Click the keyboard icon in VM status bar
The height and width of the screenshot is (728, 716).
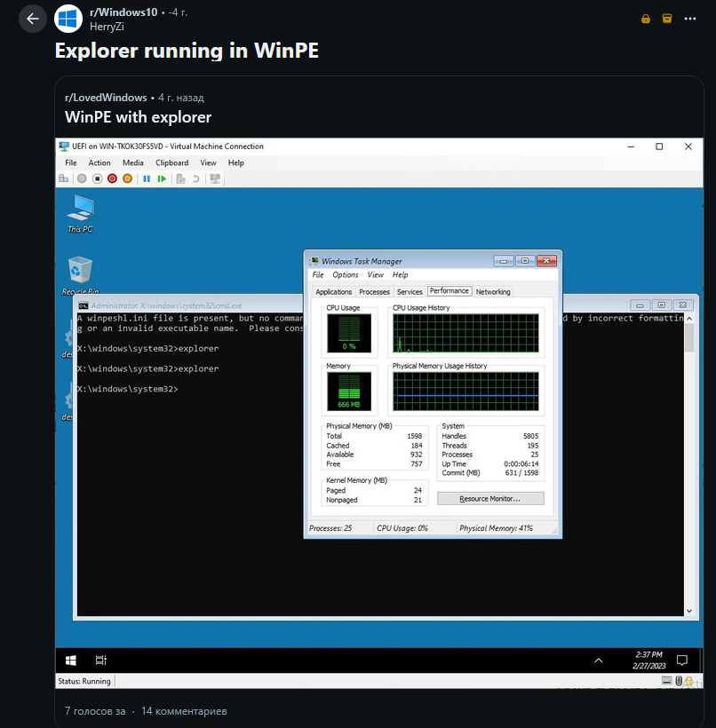point(666,681)
